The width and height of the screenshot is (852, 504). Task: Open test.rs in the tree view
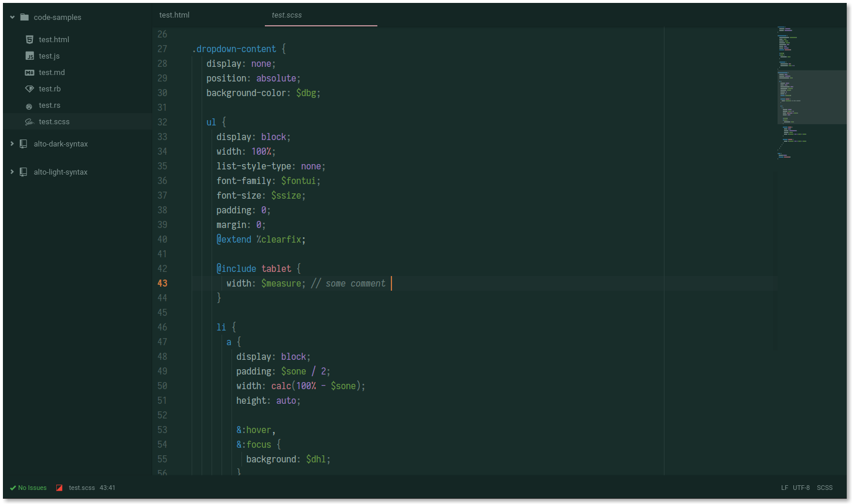(49, 105)
